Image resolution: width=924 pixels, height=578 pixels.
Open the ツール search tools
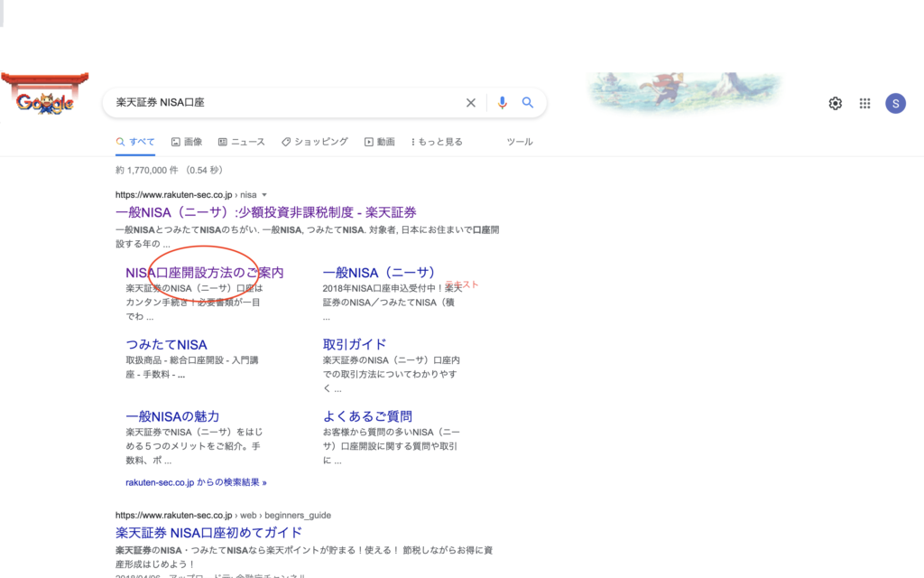click(x=519, y=142)
